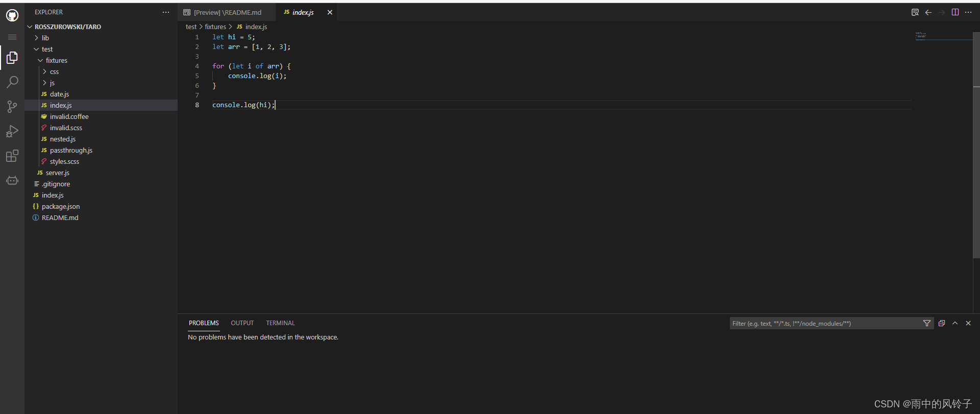Close the bottom panel
This screenshot has width=980, height=414.
tap(968, 323)
